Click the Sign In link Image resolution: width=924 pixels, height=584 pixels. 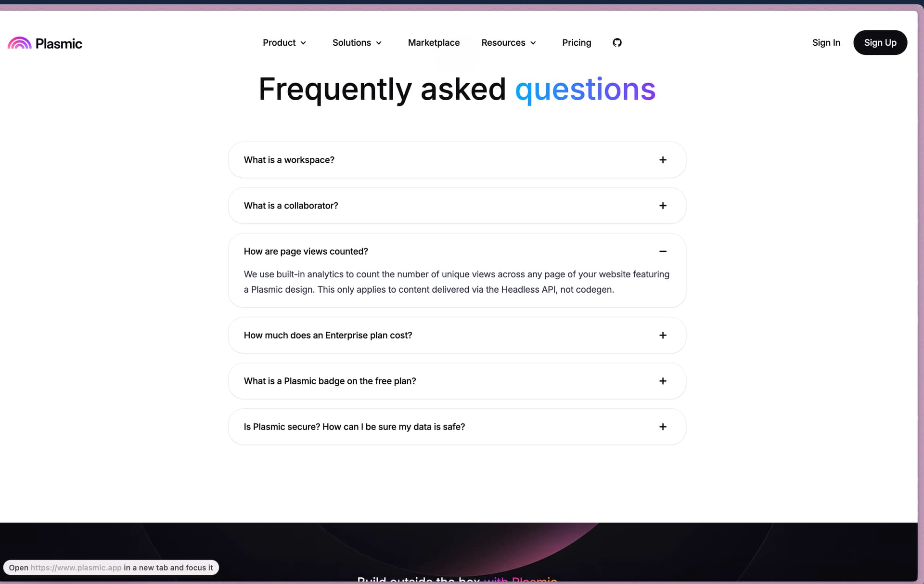tap(826, 43)
